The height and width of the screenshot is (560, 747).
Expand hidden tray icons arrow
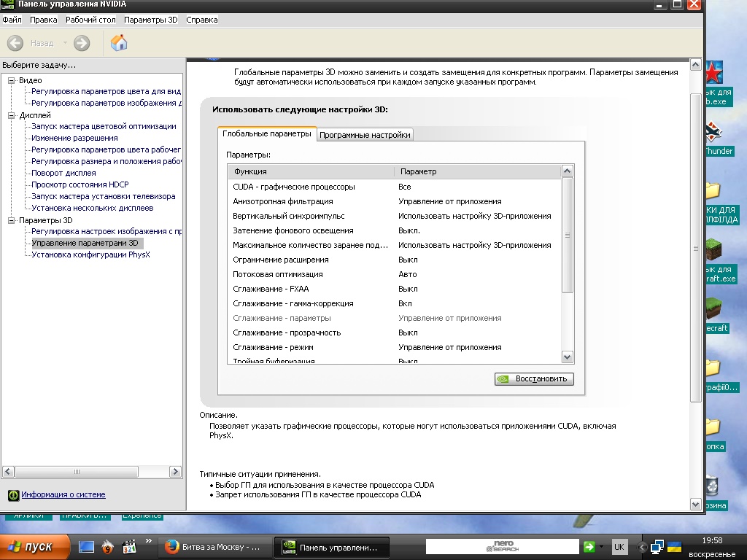(x=642, y=548)
